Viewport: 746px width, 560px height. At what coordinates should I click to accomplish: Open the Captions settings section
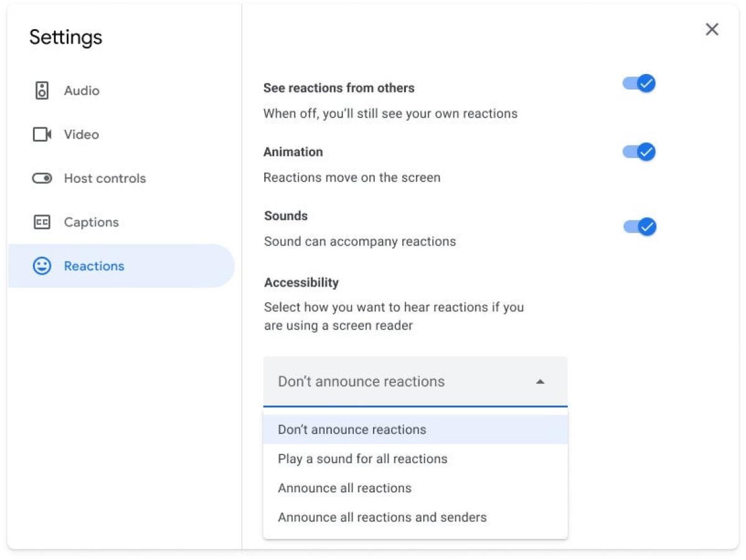[91, 222]
